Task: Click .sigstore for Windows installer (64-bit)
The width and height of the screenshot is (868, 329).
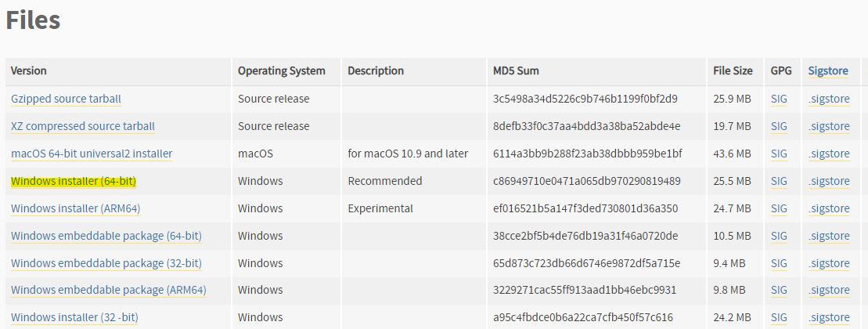Action: point(829,181)
